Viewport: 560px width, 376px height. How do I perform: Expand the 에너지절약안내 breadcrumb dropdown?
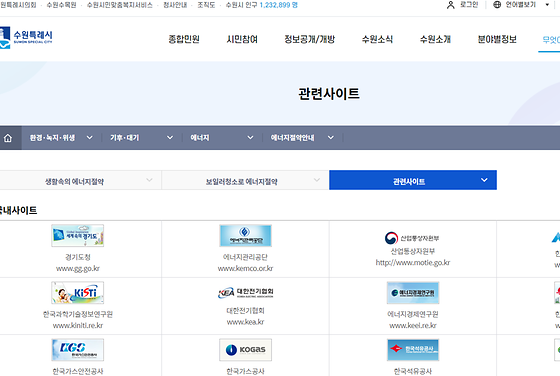tap(331, 138)
